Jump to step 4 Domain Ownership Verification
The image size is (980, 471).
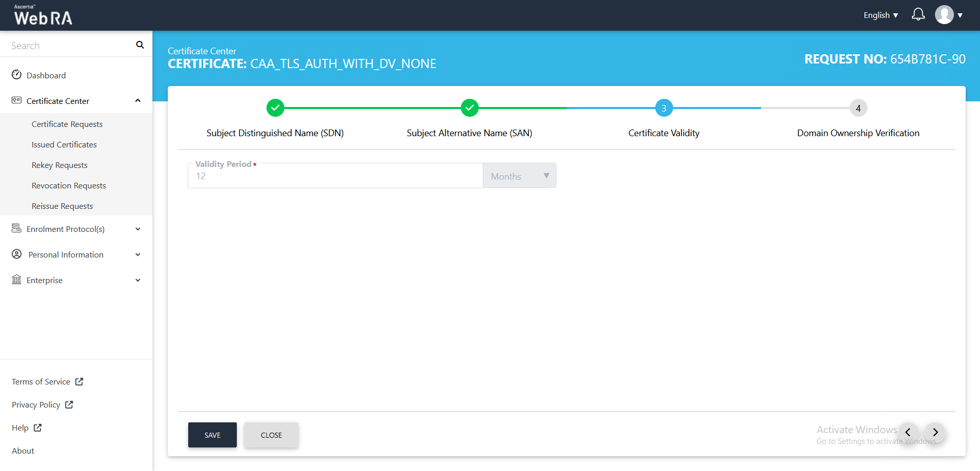(x=858, y=108)
